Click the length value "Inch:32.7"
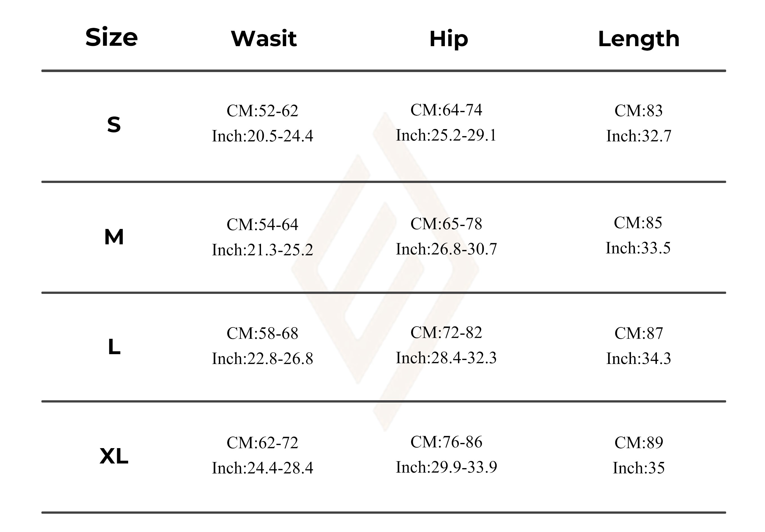 [638, 136]
